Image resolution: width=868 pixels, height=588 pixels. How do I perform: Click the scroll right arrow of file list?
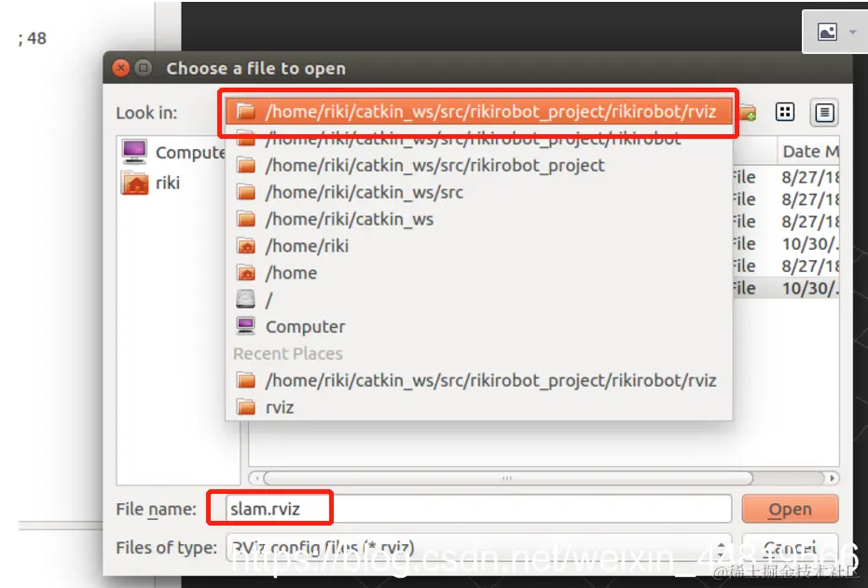coord(832,478)
